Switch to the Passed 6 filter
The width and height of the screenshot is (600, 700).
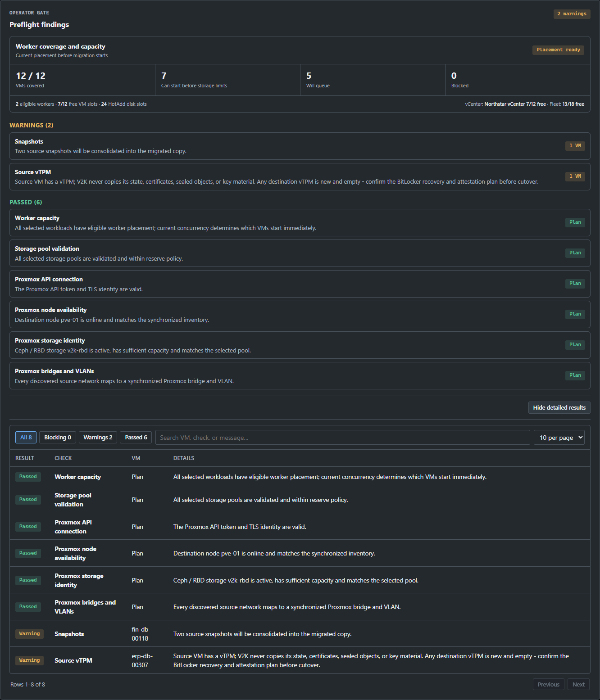tap(136, 437)
